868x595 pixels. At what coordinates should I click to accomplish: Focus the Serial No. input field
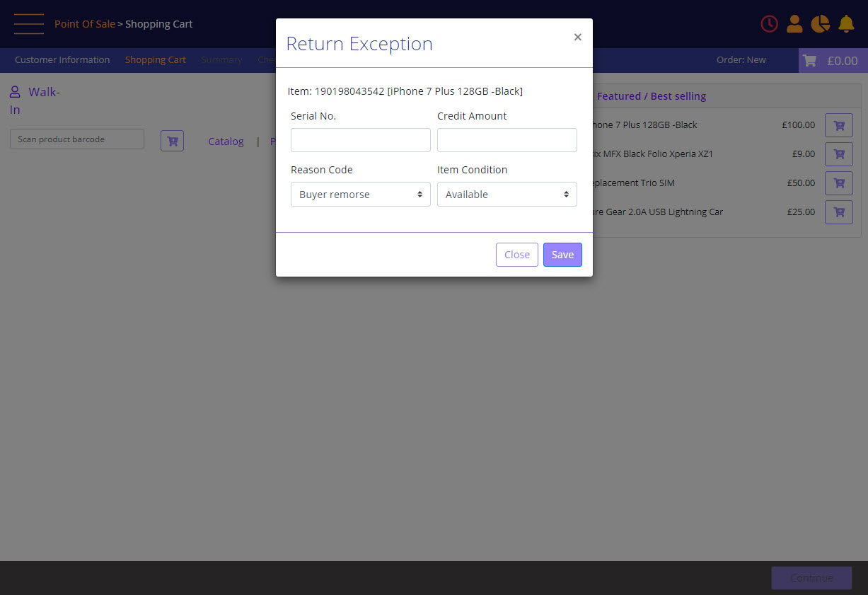pyautogui.click(x=361, y=140)
